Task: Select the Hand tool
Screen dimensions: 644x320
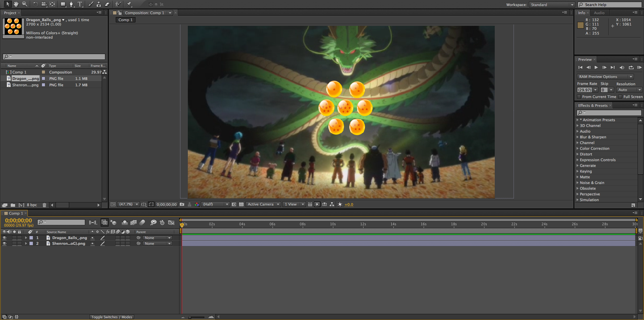Action: click(16, 4)
